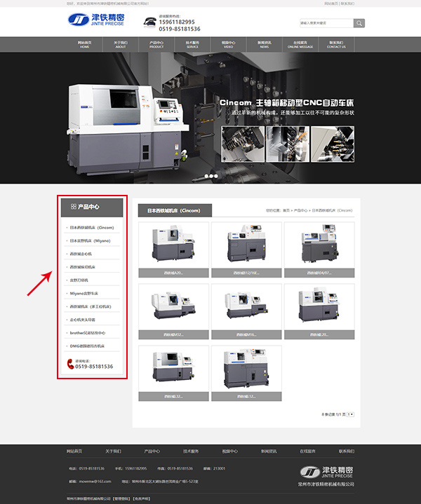Viewport: 421px width, 504px height.
Task: Click 首页 in the breadcrumb trail
Action: coord(286,210)
